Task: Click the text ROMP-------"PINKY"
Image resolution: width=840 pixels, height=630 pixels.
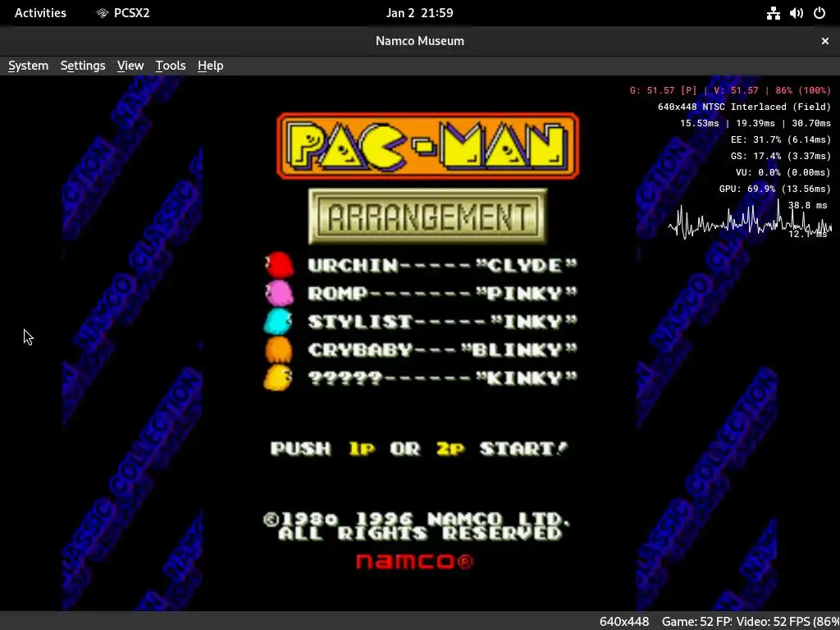Action: [442, 293]
